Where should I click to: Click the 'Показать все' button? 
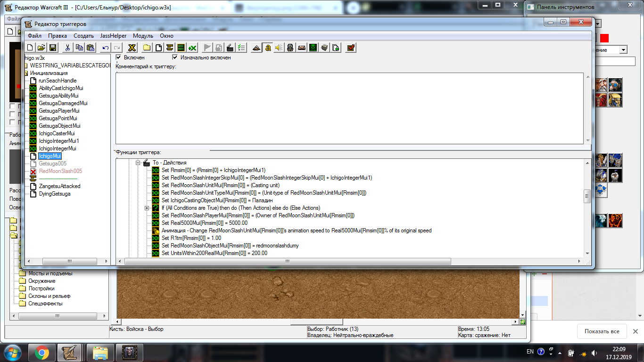[x=602, y=331]
